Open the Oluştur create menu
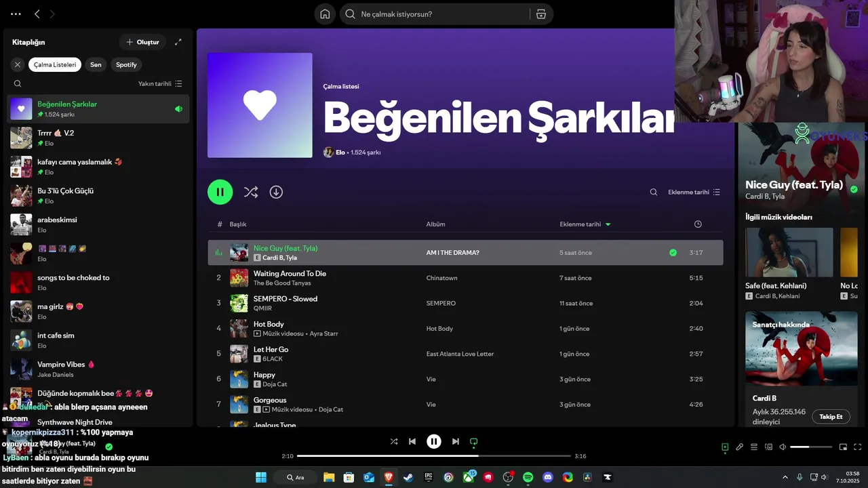The image size is (868, 488). [x=142, y=42]
